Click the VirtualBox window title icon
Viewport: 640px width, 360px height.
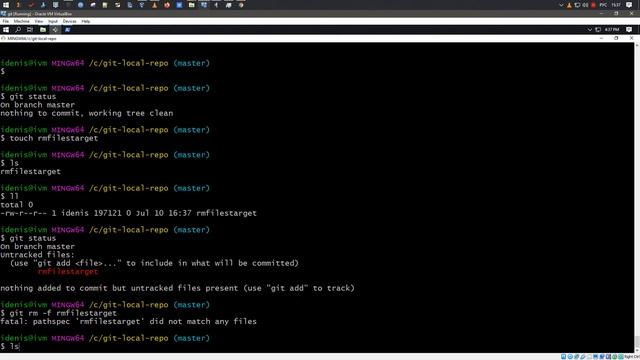[x=3, y=14]
